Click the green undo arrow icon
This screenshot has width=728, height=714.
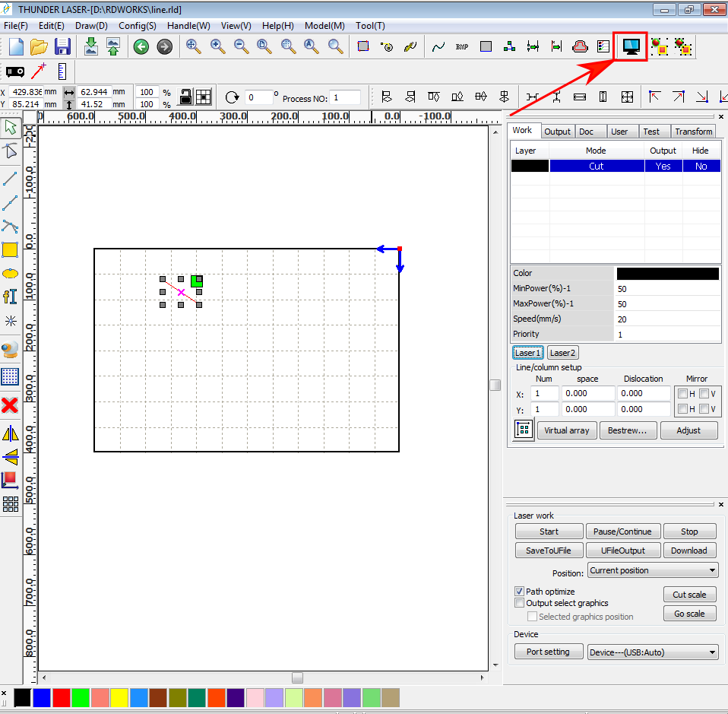click(x=141, y=47)
